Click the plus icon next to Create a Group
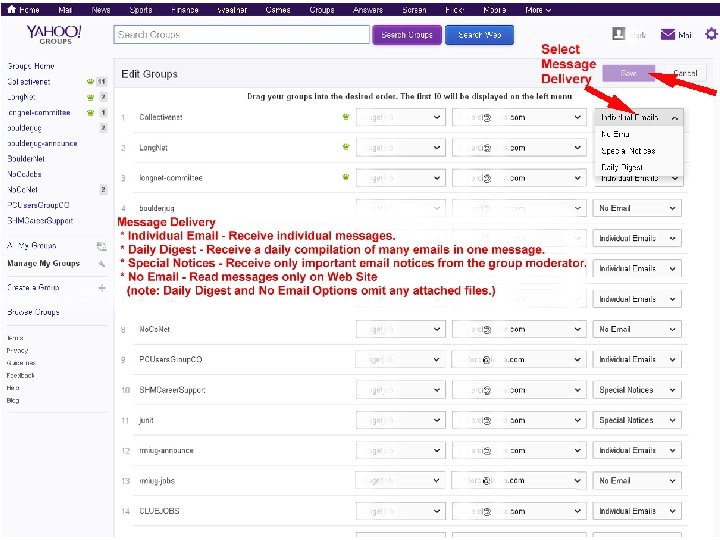 (102, 288)
